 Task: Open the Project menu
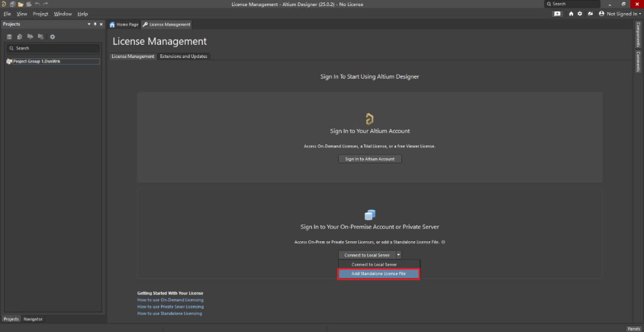point(41,14)
